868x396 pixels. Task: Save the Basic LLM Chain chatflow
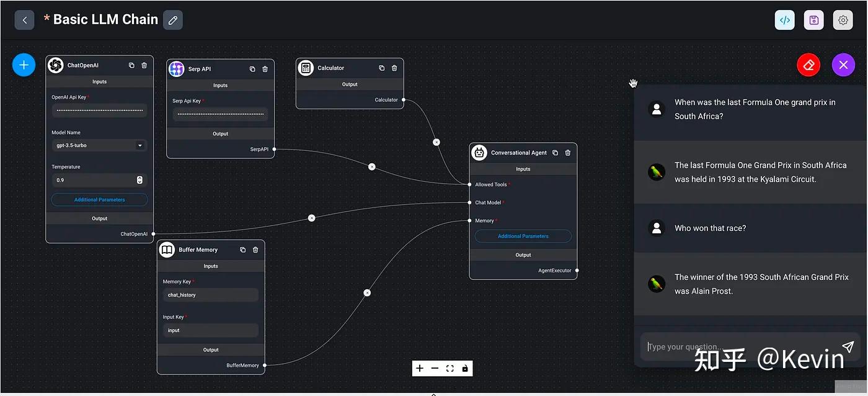point(813,19)
